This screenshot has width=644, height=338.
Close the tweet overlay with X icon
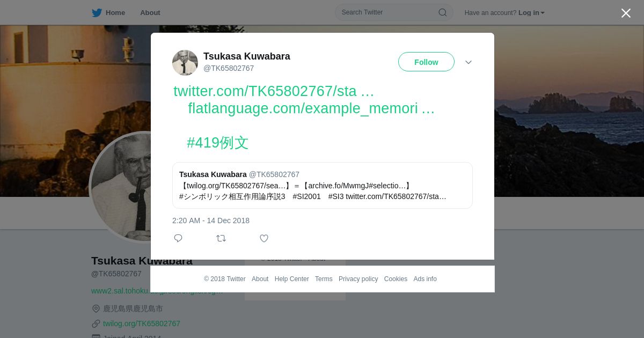click(x=626, y=13)
